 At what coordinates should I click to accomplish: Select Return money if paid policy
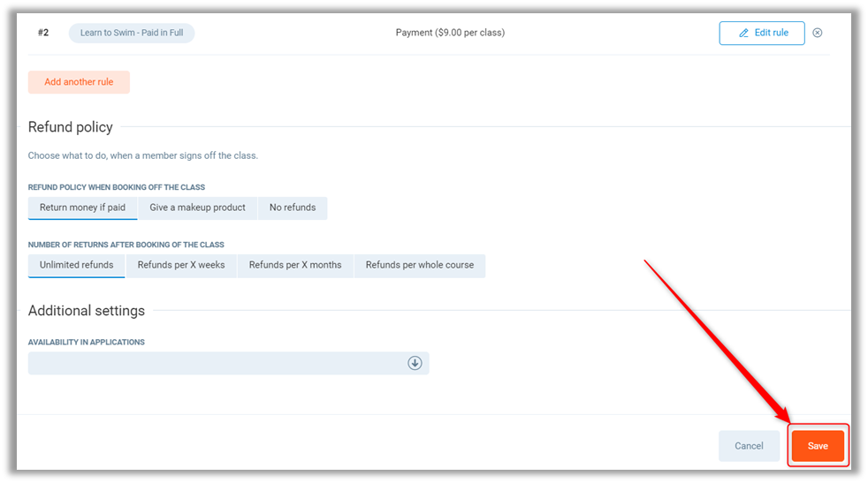(x=82, y=208)
